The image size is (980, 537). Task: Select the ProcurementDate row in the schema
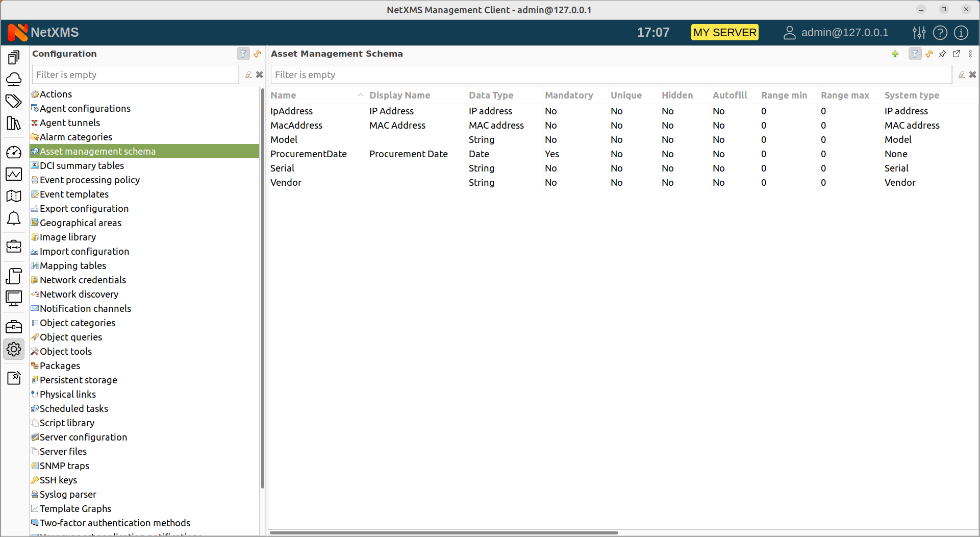click(309, 154)
